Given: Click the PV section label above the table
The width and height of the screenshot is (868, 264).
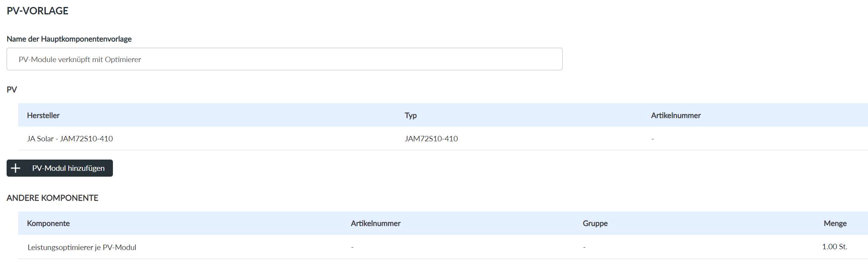Looking at the screenshot, I should point(12,90).
